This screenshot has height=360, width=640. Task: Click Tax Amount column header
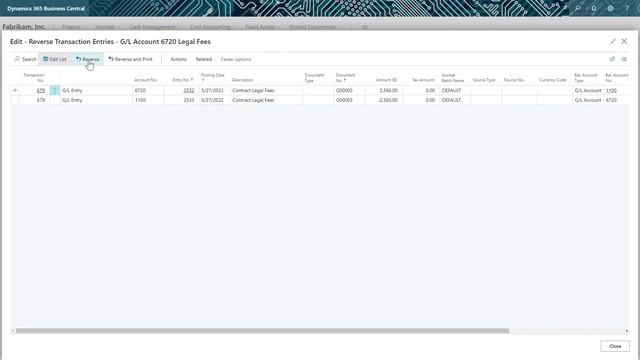[x=423, y=80]
